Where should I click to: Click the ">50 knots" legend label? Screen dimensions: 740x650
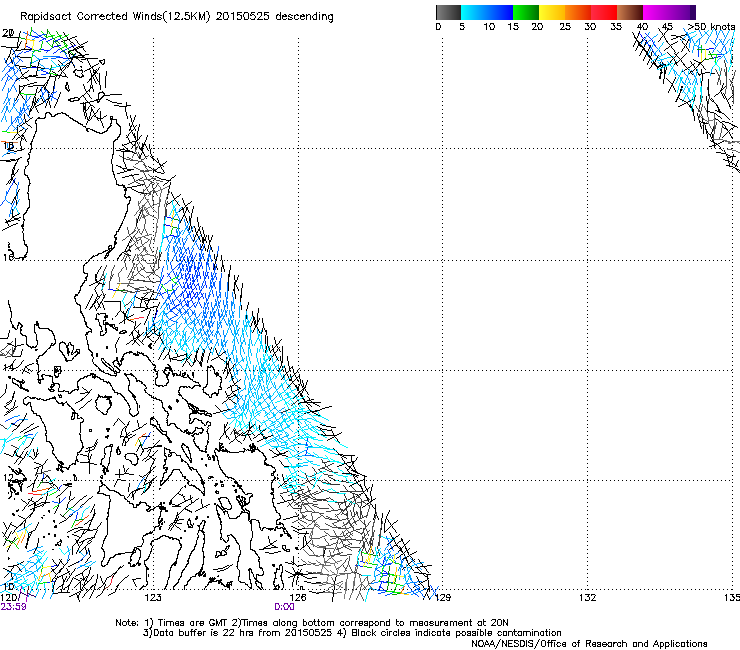[x=712, y=27]
